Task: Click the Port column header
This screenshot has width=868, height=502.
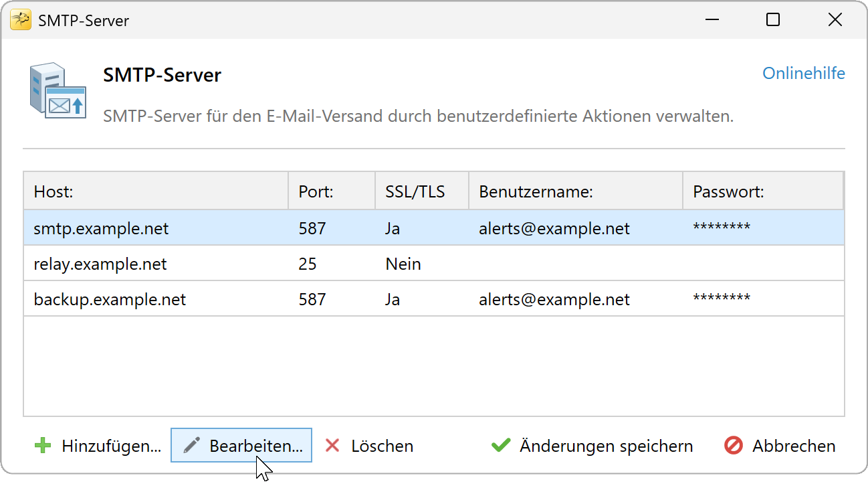Action: 332,191
